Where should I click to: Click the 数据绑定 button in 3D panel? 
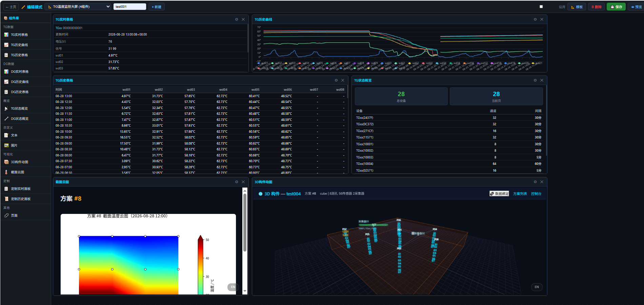tap(499, 194)
